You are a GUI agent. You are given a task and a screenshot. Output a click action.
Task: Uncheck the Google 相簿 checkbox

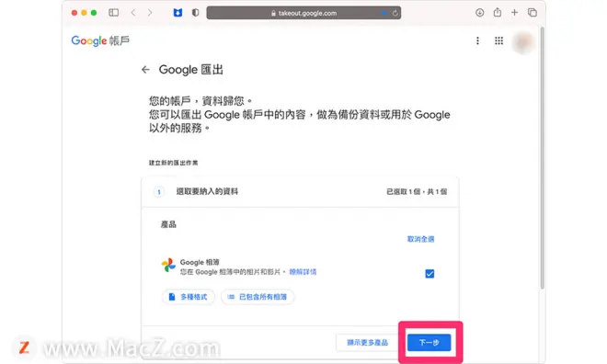[429, 274]
